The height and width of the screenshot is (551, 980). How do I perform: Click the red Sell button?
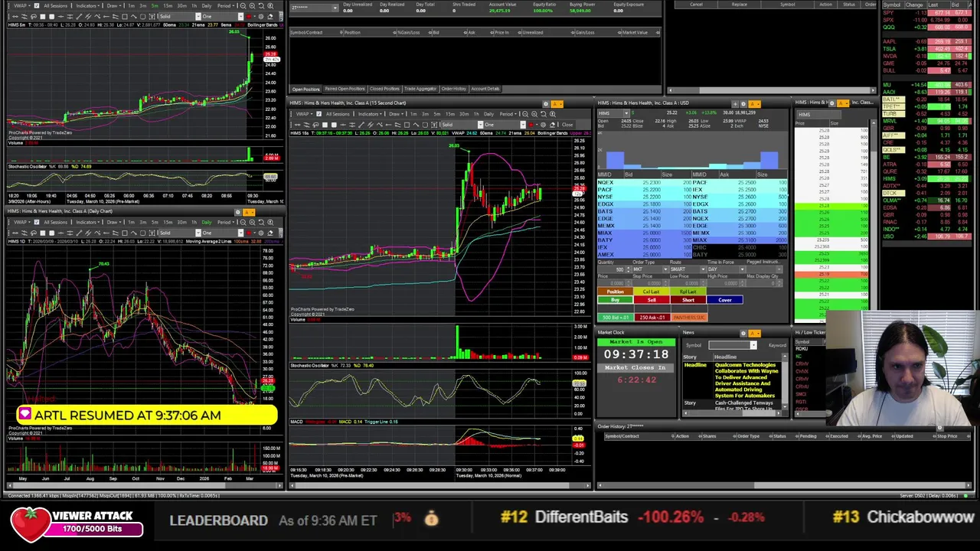click(x=652, y=300)
